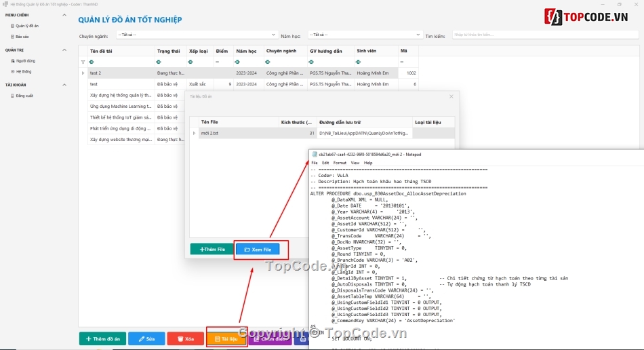Click Năm học column filter operator icon
The height and width of the screenshot is (350, 644).
click(237, 62)
